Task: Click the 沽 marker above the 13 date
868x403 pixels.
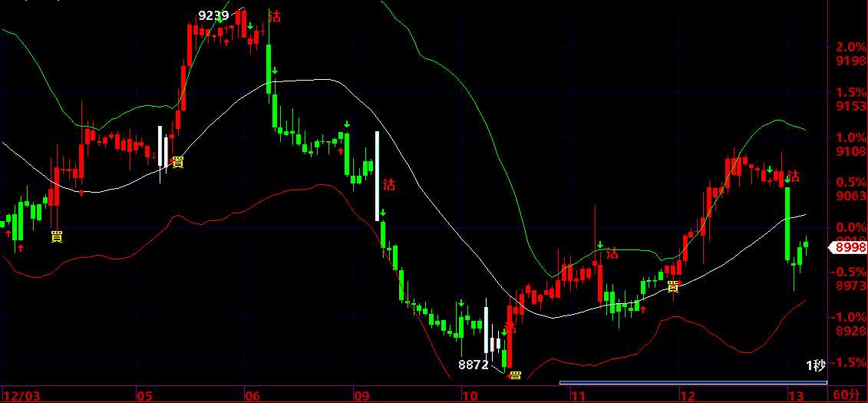Action: (x=794, y=177)
